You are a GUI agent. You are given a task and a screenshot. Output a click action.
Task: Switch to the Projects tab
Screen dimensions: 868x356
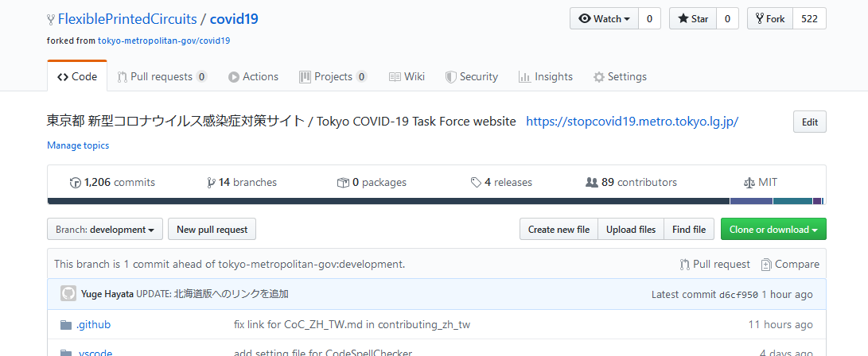coord(333,77)
